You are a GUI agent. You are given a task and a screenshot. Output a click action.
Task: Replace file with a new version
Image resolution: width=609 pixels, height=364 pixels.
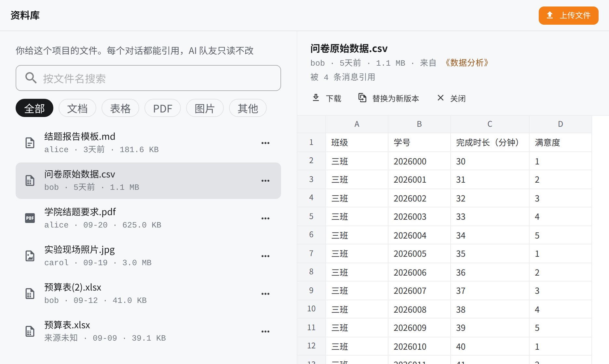pyautogui.click(x=388, y=98)
